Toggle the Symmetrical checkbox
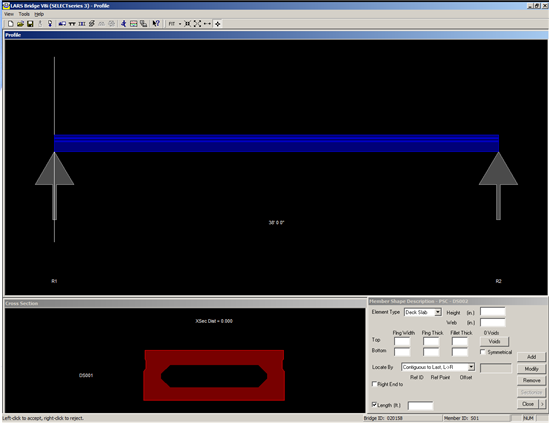Screen dimensions: 549x423 click(483, 352)
